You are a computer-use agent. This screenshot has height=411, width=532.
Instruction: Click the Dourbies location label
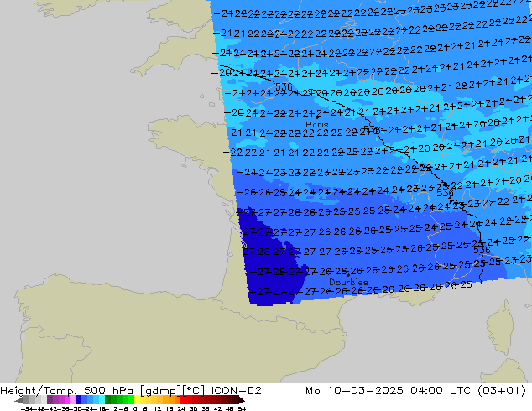click(348, 282)
